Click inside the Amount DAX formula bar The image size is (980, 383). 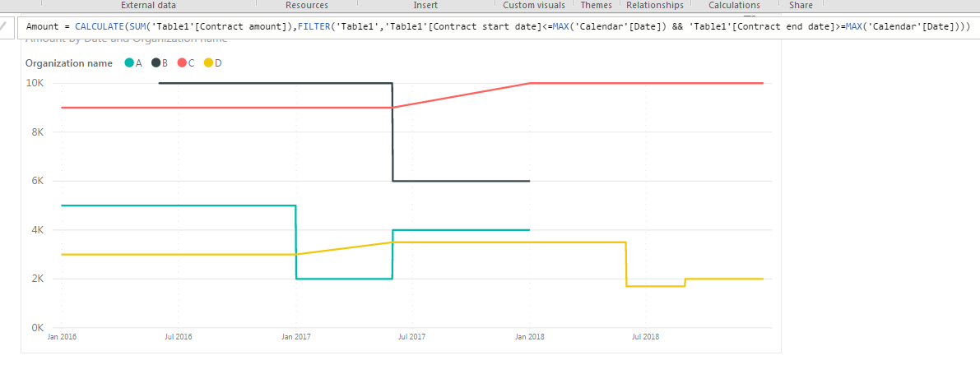tap(498, 27)
